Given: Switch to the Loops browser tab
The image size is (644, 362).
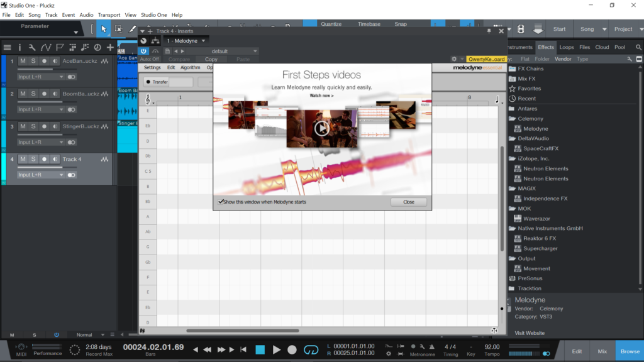Looking at the screenshot, I should pyautogui.click(x=567, y=47).
